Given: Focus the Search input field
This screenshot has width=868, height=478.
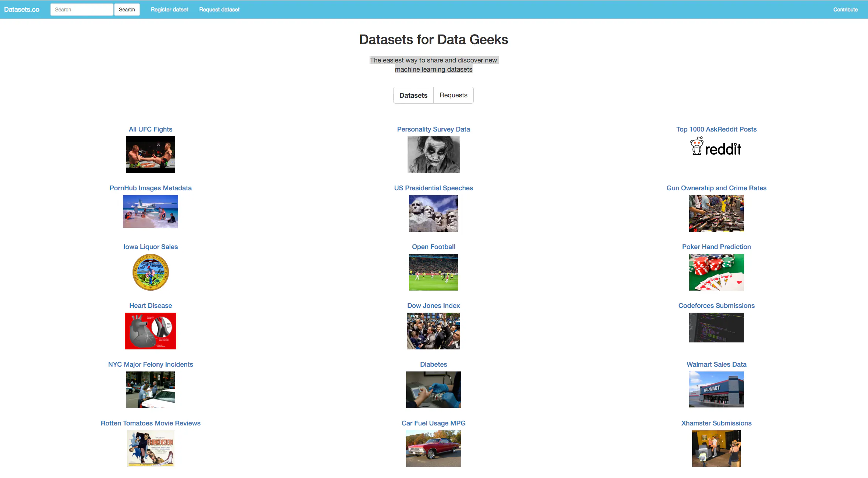Looking at the screenshot, I should pos(82,10).
